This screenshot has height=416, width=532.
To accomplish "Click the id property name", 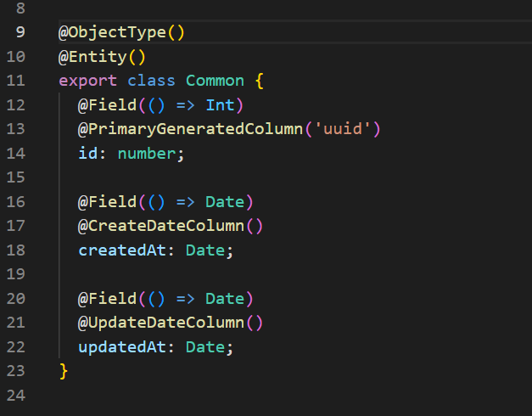I will coord(88,153).
